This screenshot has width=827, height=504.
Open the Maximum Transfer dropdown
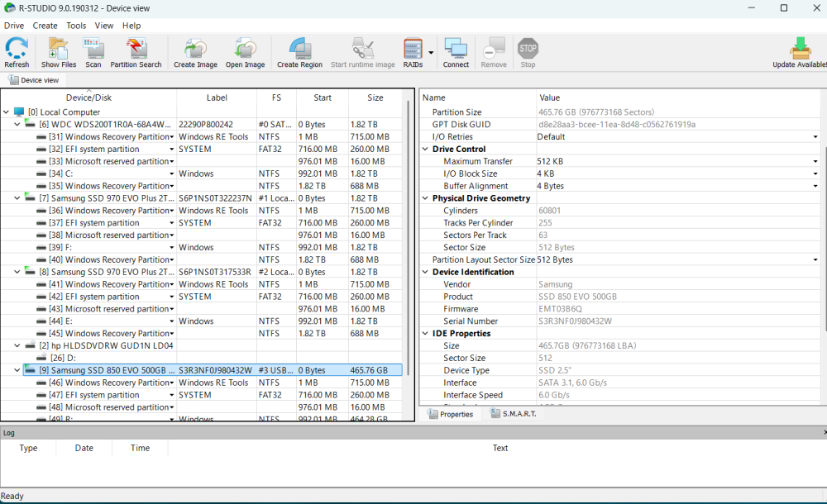click(x=815, y=162)
